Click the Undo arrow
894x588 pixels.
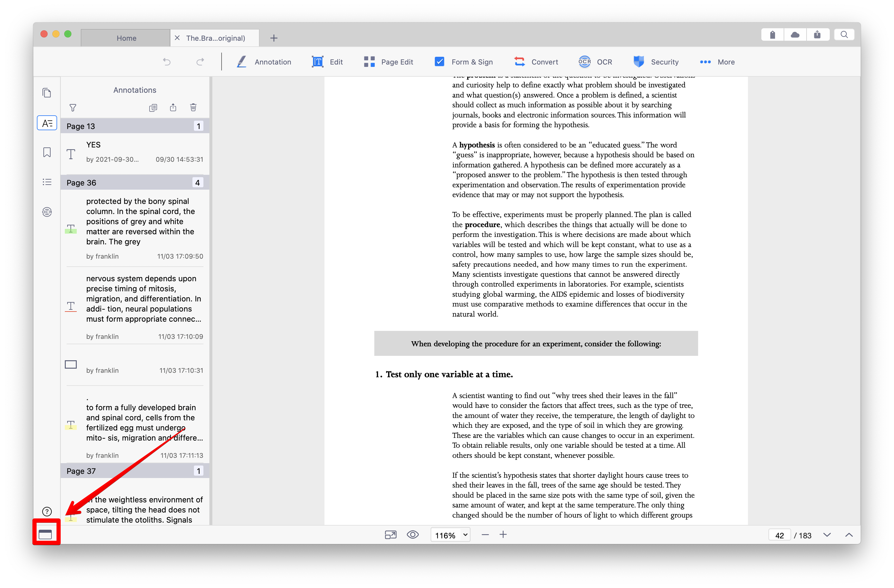click(x=167, y=62)
